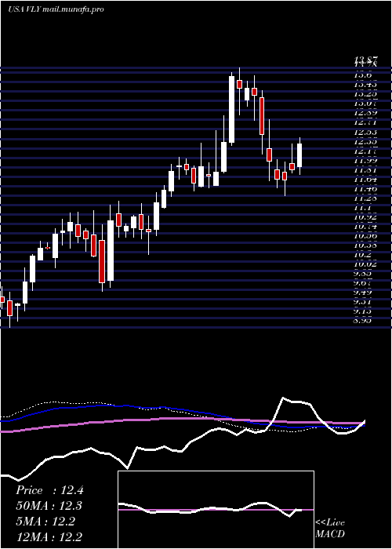Viewport: 392px width, 549px height.
Task: Click the 10.74 price axis label
Action: pos(365,227)
